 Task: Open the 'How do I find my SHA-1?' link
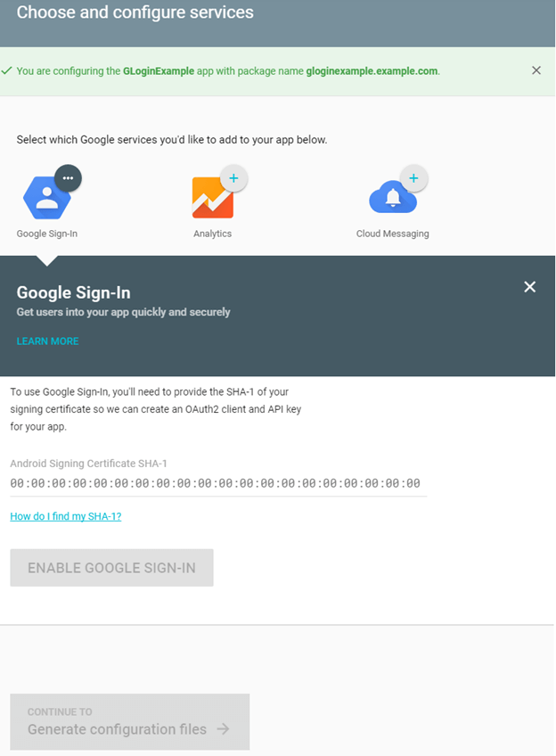pos(66,516)
